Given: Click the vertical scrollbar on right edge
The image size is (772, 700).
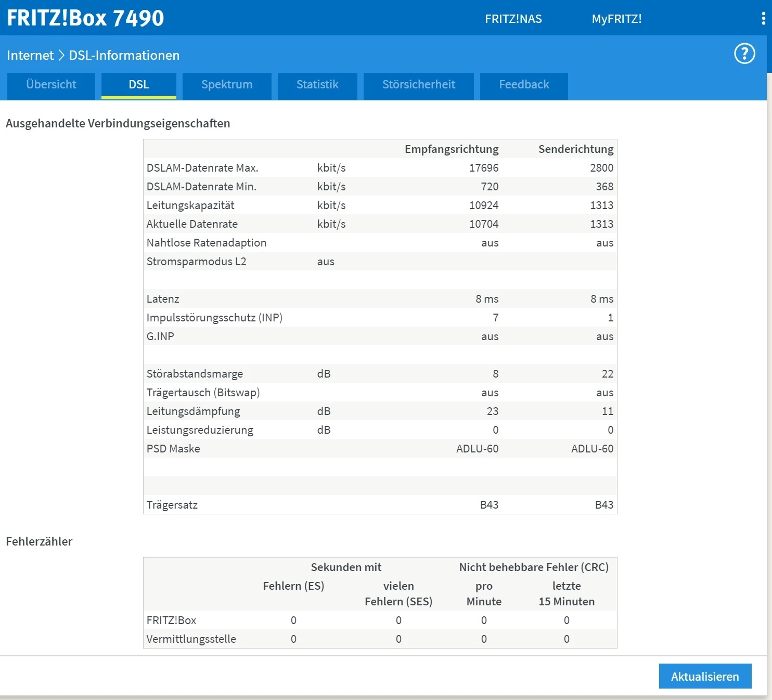Looking at the screenshot, I should pos(769,364).
